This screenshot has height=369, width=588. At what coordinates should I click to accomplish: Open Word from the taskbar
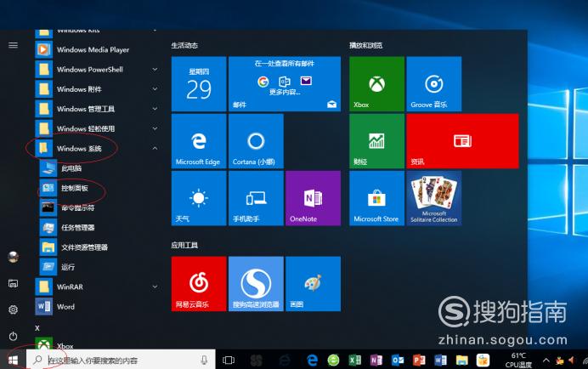tap(440, 360)
